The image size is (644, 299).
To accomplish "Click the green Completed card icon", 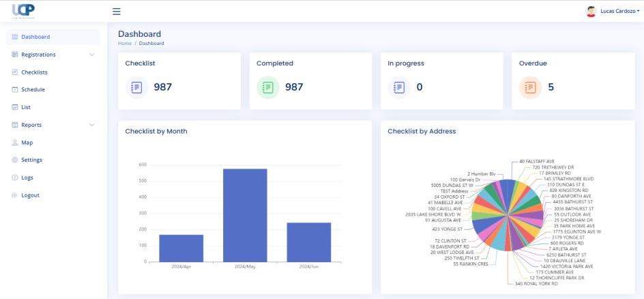I will pyautogui.click(x=268, y=87).
